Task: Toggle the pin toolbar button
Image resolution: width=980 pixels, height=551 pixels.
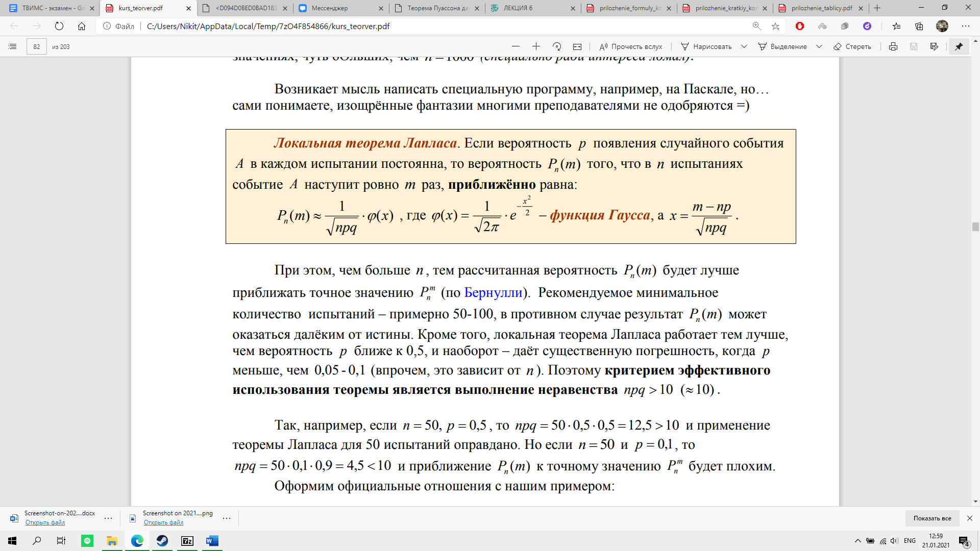Action: coord(959,46)
